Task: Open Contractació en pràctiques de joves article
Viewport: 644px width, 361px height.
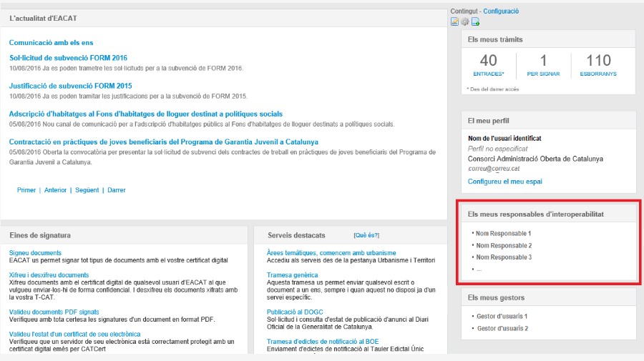Action: pos(164,142)
